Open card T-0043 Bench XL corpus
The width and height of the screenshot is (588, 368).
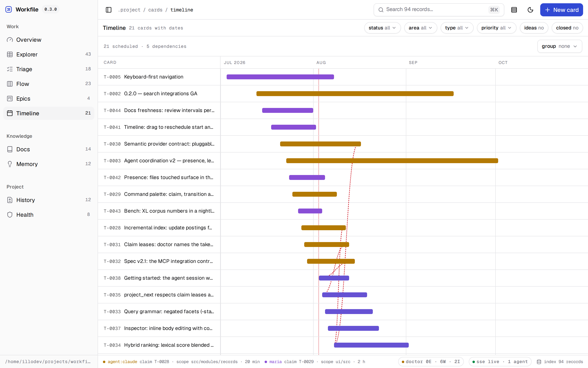tap(159, 211)
